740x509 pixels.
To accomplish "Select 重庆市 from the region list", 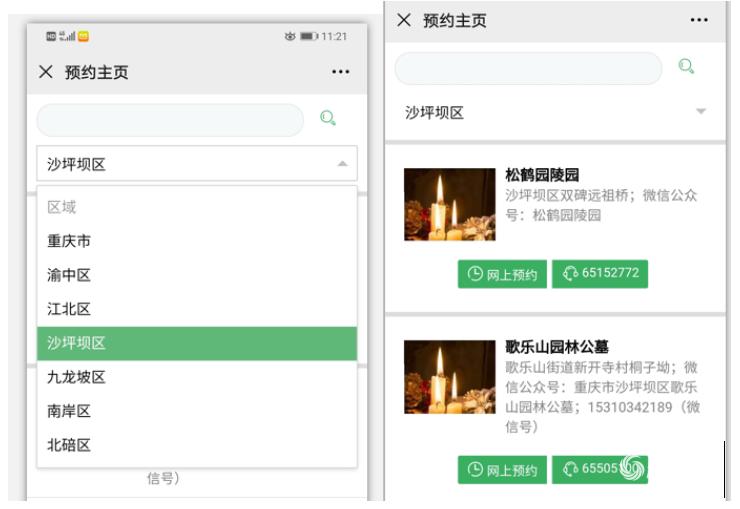I will (197, 241).
